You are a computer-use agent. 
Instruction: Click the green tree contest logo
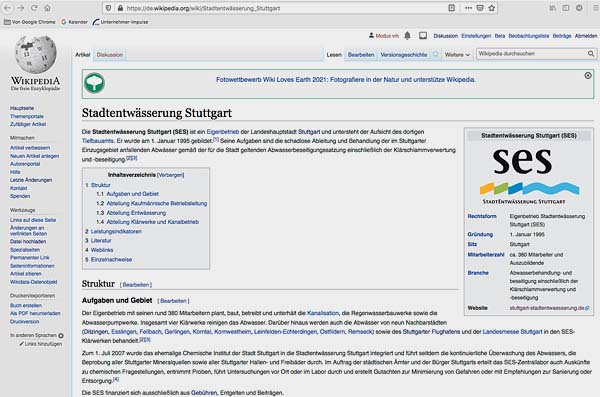pyautogui.click(x=94, y=83)
